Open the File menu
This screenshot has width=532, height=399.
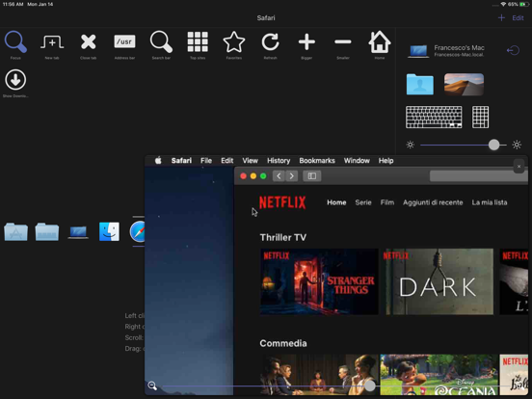206,161
